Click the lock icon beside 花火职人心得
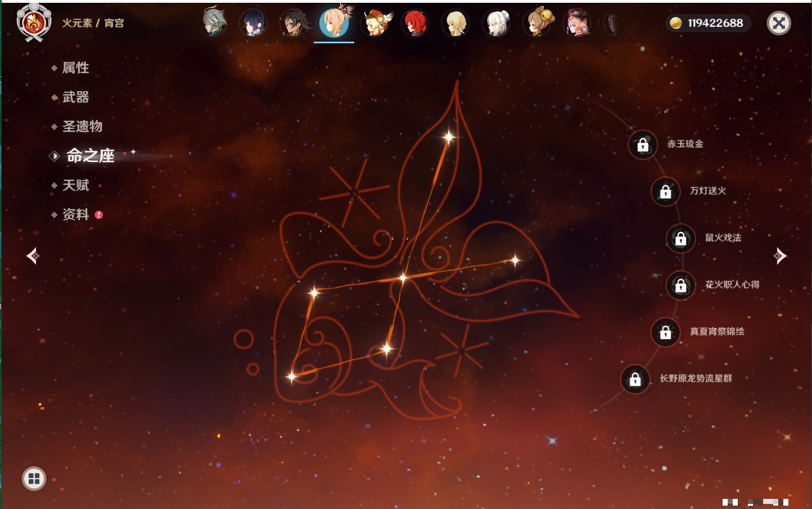The height and width of the screenshot is (509, 812). (681, 285)
